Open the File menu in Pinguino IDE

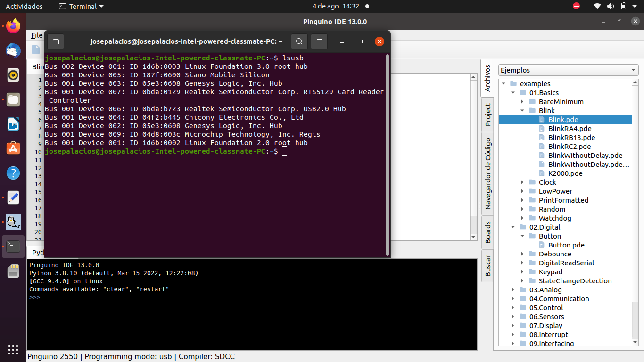point(37,35)
